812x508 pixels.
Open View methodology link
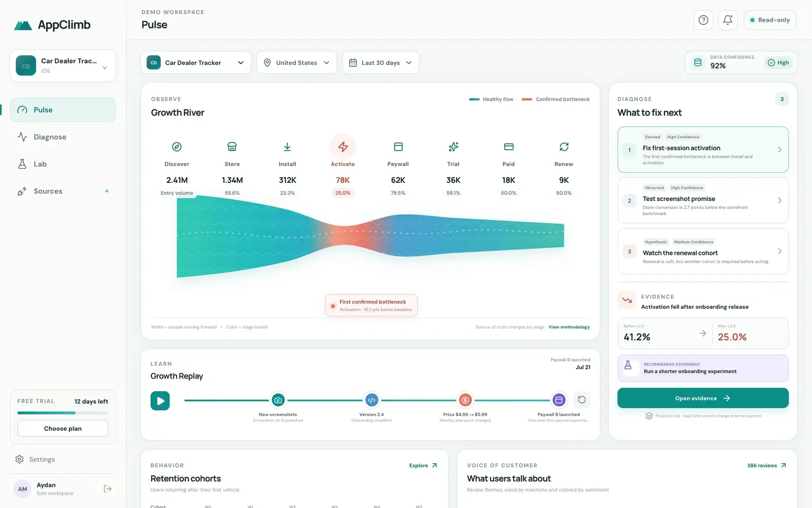tap(569, 327)
